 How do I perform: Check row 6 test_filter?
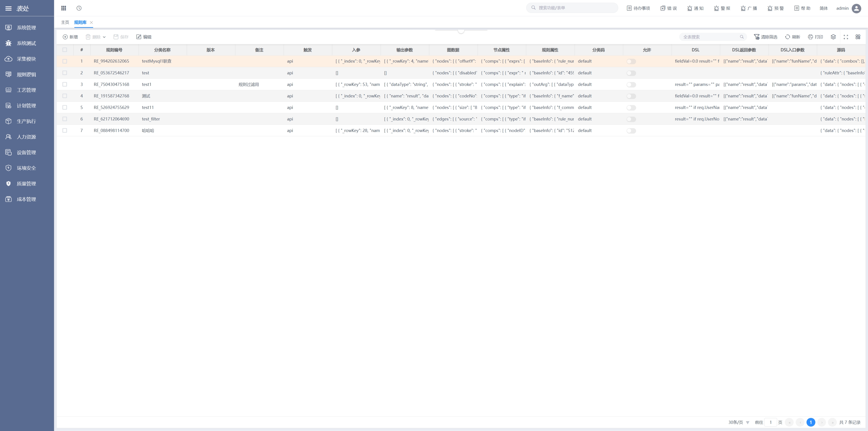(65, 119)
